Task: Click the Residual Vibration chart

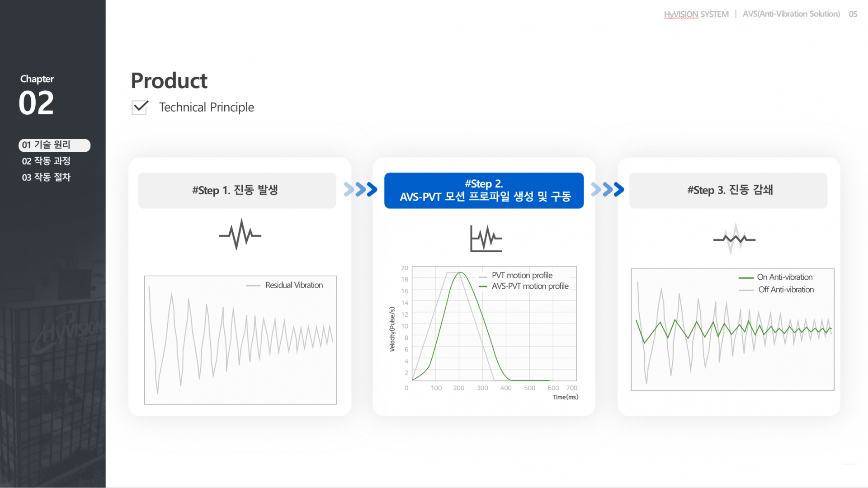Action: pos(240,343)
